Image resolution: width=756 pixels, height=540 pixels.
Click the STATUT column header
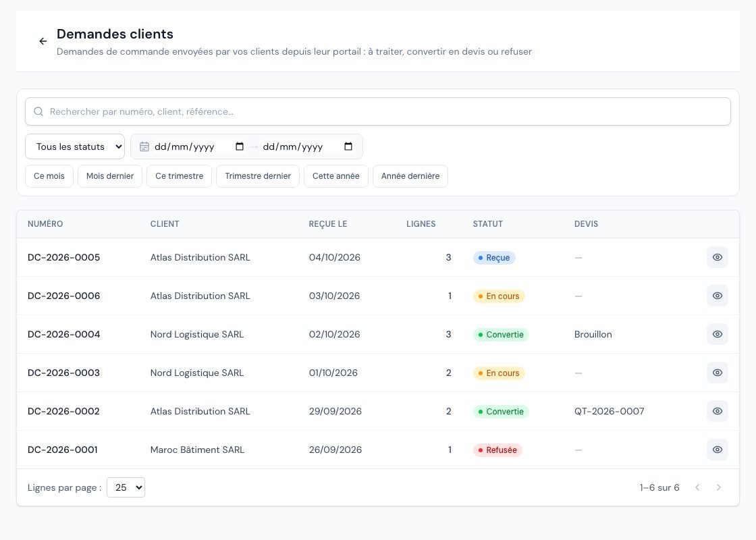click(x=488, y=223)
